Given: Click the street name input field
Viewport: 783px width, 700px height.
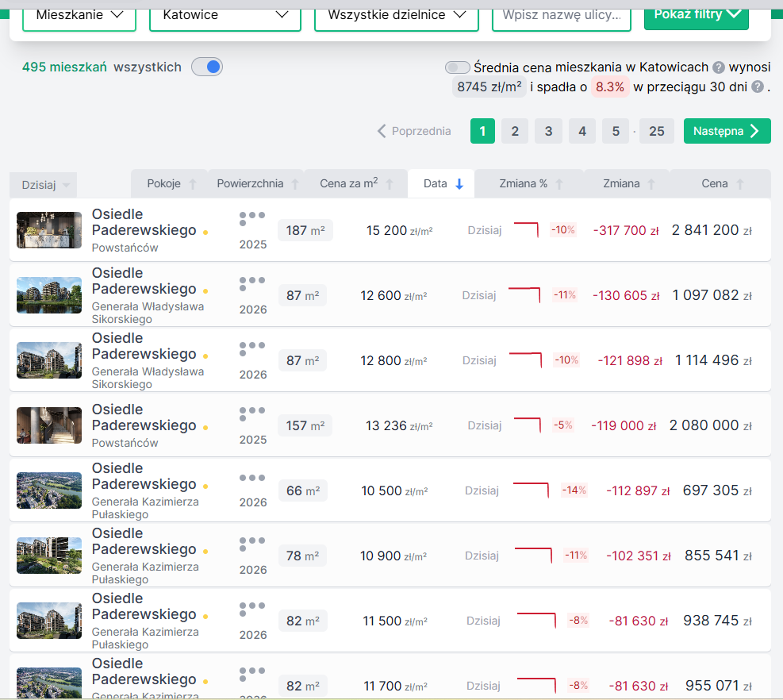Looking at the screenshot, I should [x=562, y=15].
